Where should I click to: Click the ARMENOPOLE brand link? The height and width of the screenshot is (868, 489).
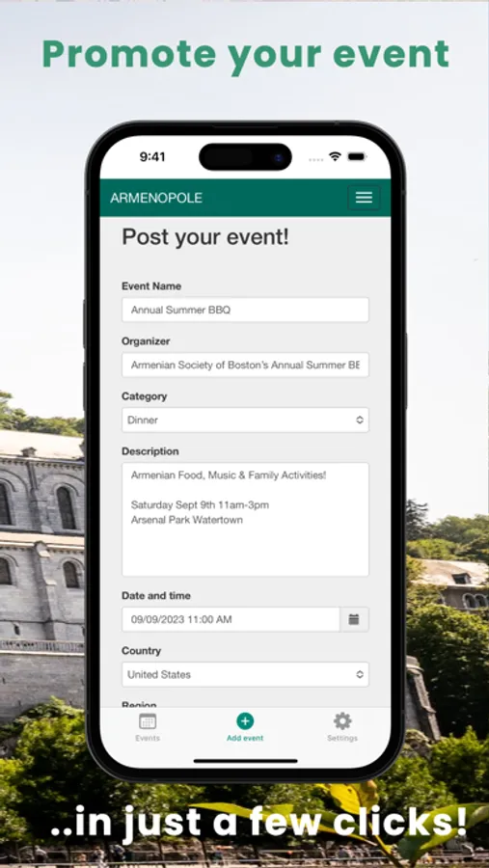156,198
